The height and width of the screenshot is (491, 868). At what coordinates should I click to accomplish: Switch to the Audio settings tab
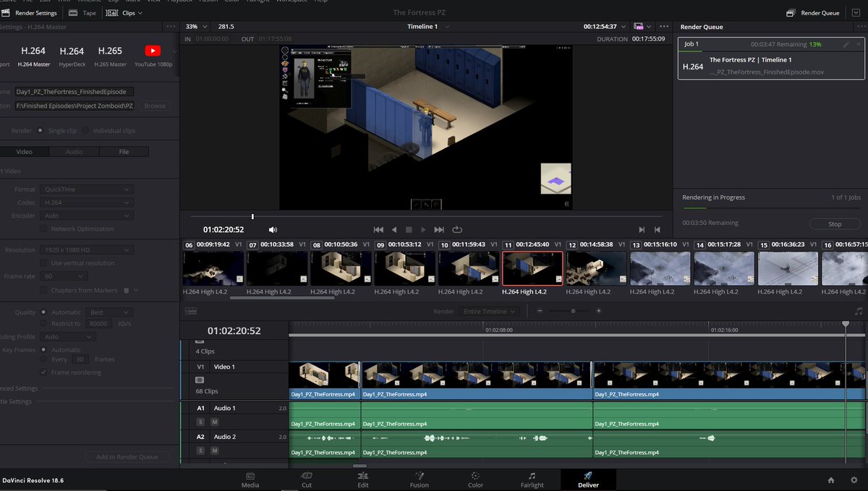click(x=74, y=152)
